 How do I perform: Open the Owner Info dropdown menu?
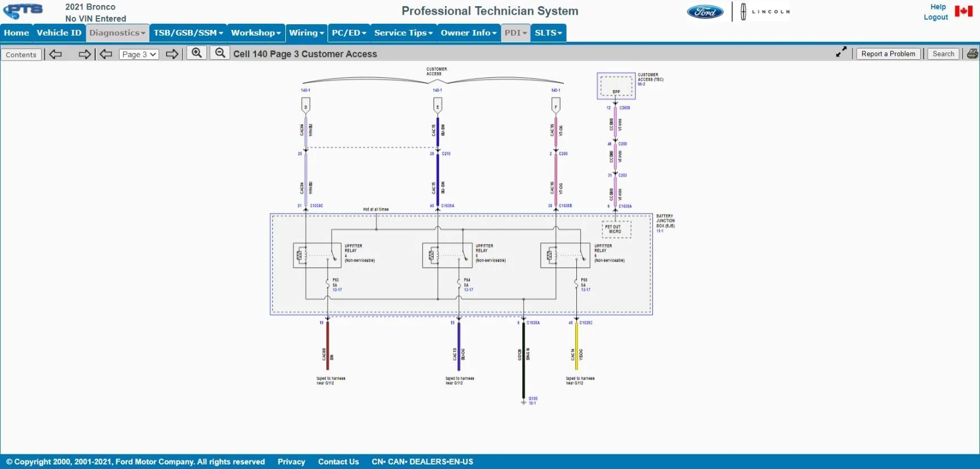pyautogui.click(x=469, y=33)
